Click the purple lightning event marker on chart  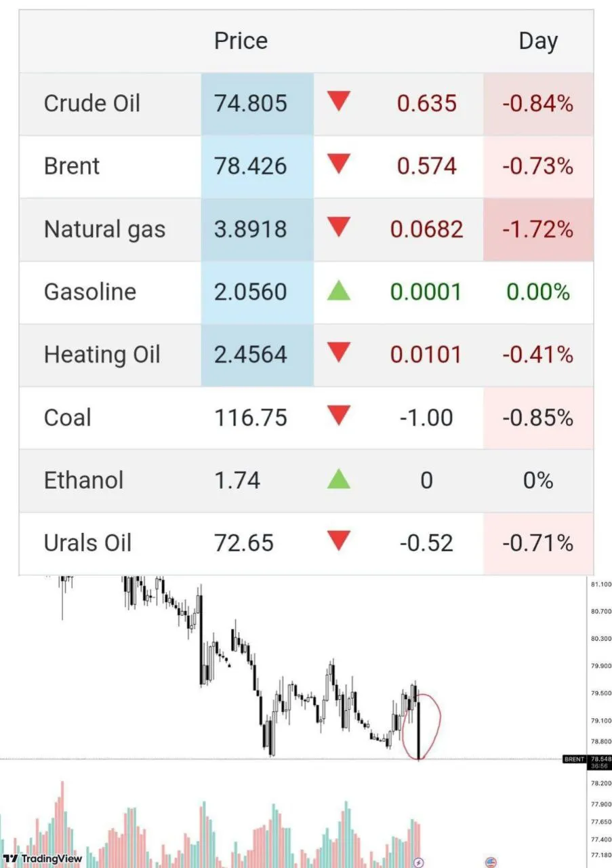pos(418,863)
